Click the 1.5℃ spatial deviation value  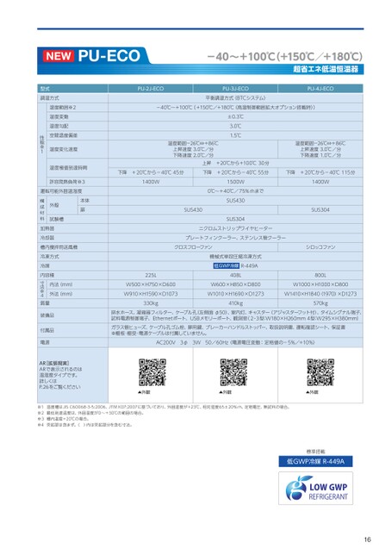(235, 135)
